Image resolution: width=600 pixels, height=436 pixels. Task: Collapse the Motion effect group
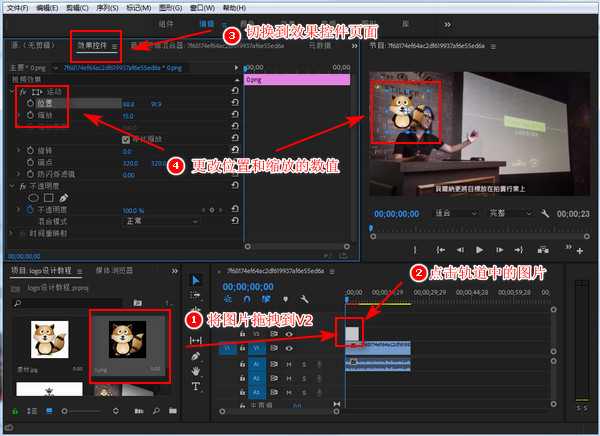[11, 91]
